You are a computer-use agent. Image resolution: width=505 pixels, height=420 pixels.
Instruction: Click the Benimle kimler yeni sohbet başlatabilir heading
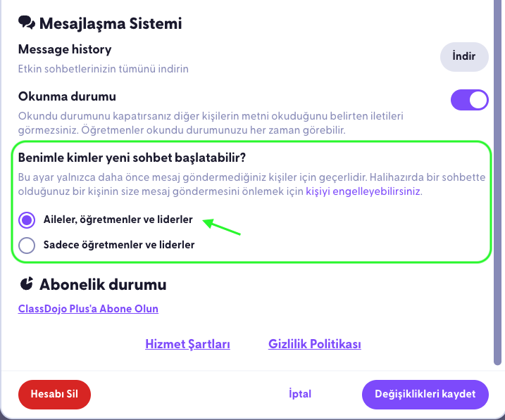132,158
